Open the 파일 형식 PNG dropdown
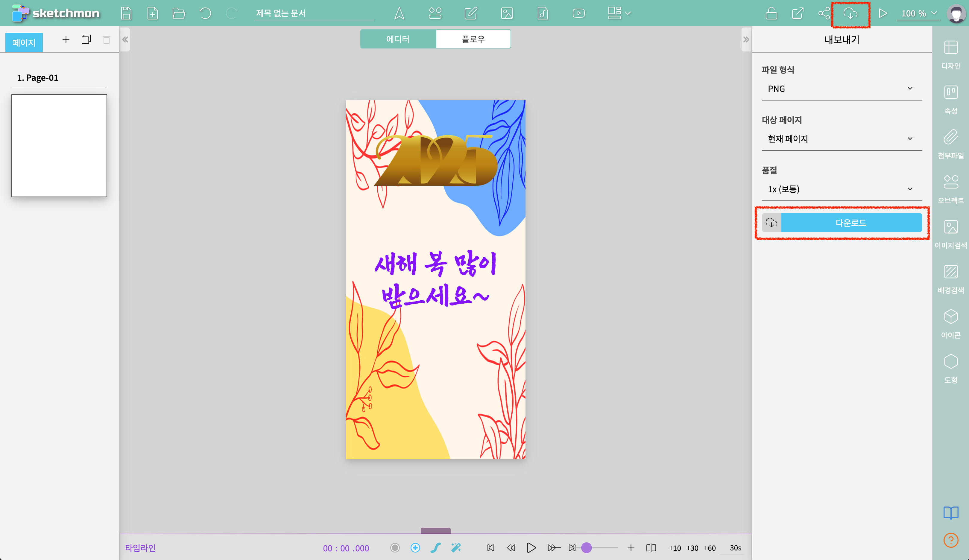The height and width of the screenshot is (560, 969). pyautogui.click(x=841, y=89)
